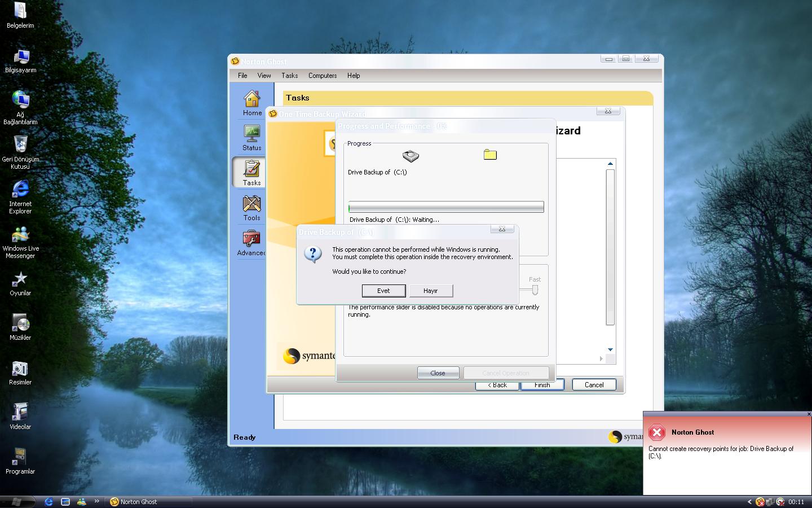The height and width of the screenshot is (508, 812).
Task: Click the red error icon in notification
Action: (x=657, y=432)
